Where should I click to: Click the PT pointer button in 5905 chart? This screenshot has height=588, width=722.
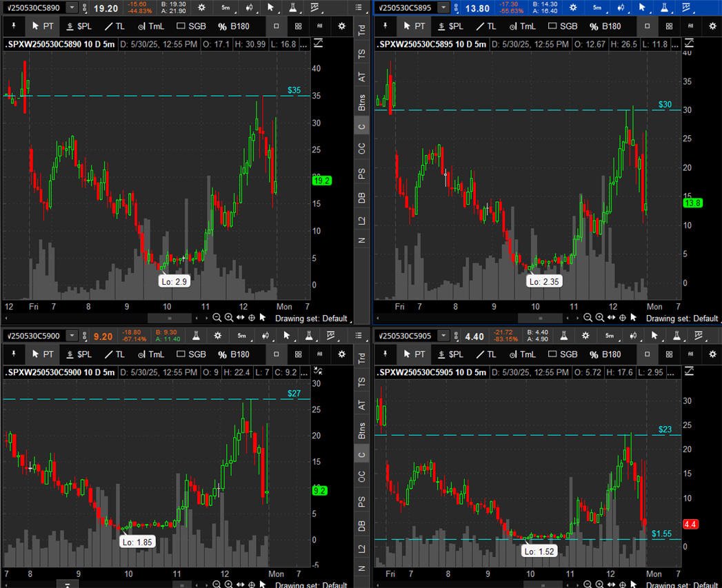pos(415,354)
